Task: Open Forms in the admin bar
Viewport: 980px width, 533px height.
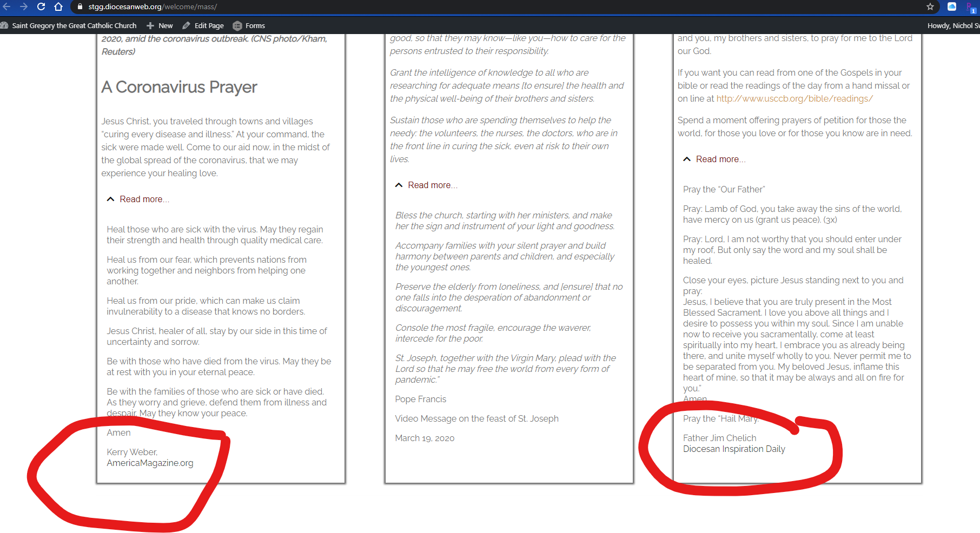Action: point(249,25)
